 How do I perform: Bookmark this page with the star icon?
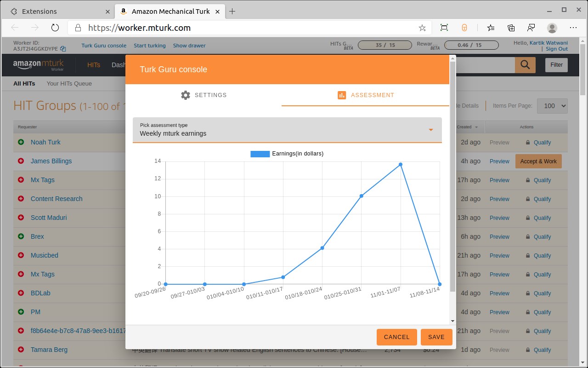[422, 28]
